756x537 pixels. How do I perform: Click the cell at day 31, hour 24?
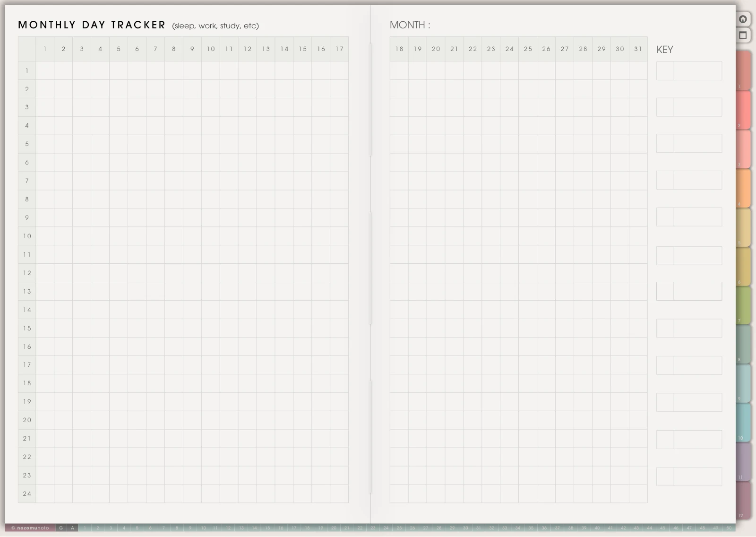pos(638,494)
